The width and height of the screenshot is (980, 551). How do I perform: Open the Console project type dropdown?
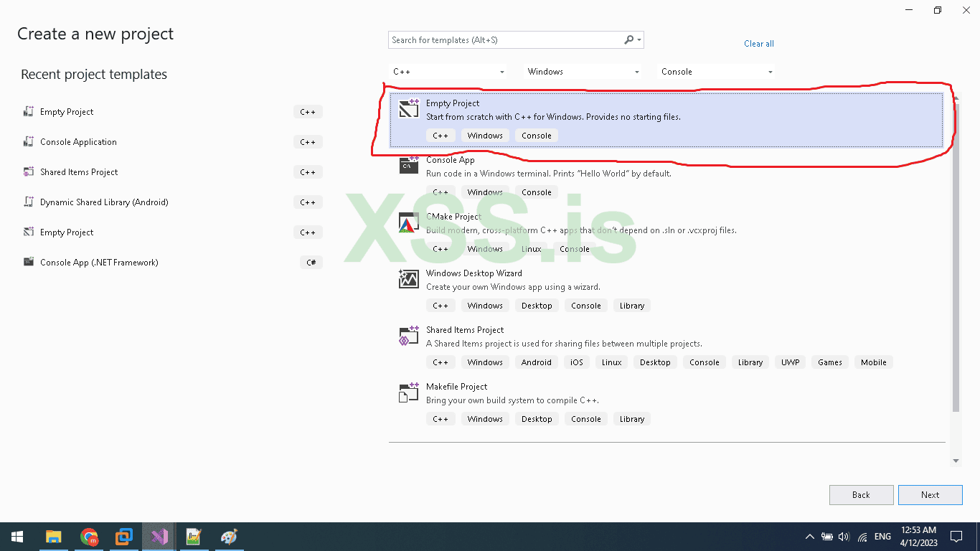[717, 72]
